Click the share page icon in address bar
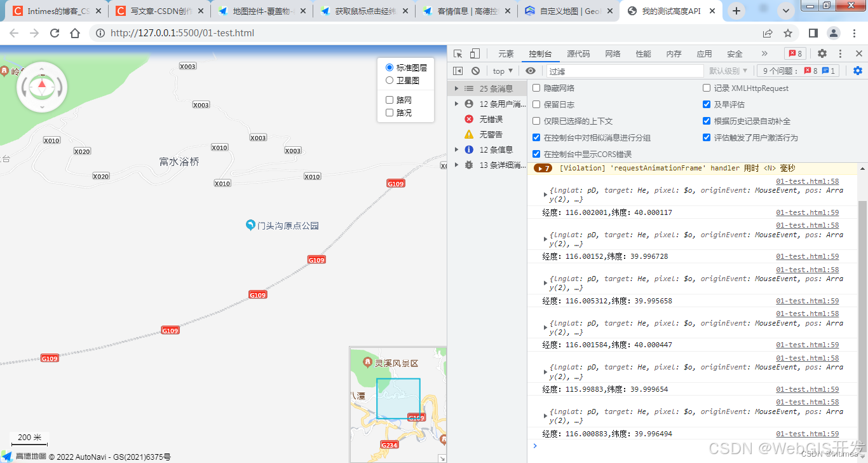The image size is (868, 463). tap(768, 33)
